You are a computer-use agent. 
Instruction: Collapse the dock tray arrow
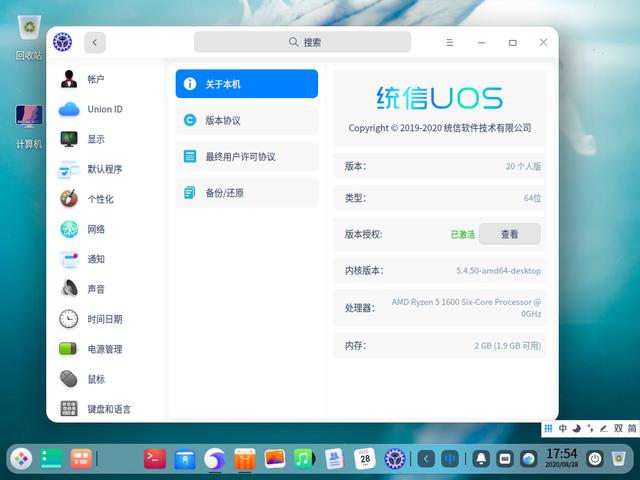(426, 459)
